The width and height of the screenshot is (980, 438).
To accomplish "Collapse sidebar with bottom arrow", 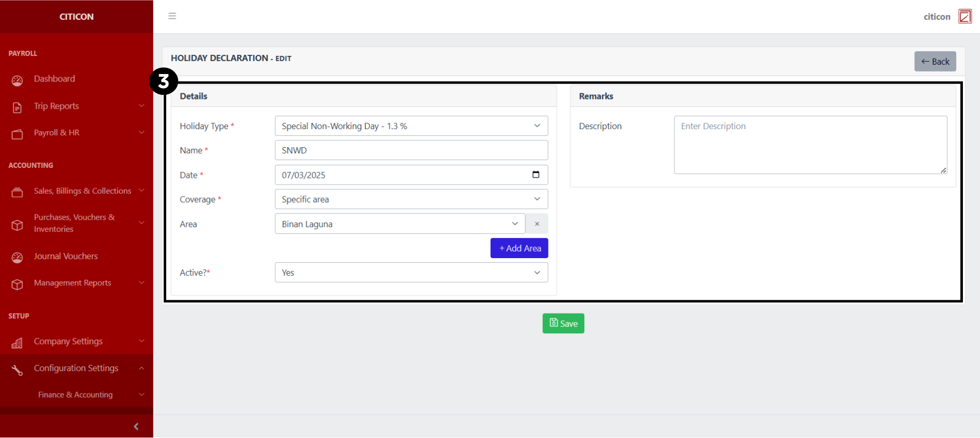I will 136,427.
